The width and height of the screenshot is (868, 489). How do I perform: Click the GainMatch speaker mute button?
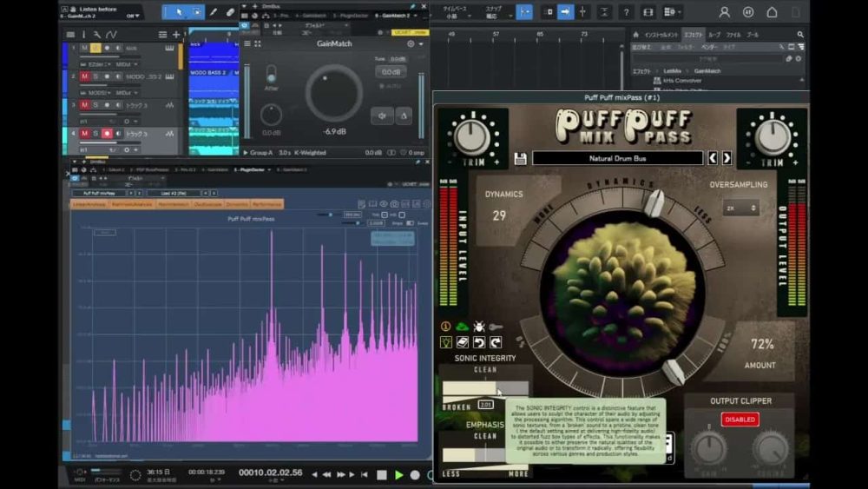[382, 116]
